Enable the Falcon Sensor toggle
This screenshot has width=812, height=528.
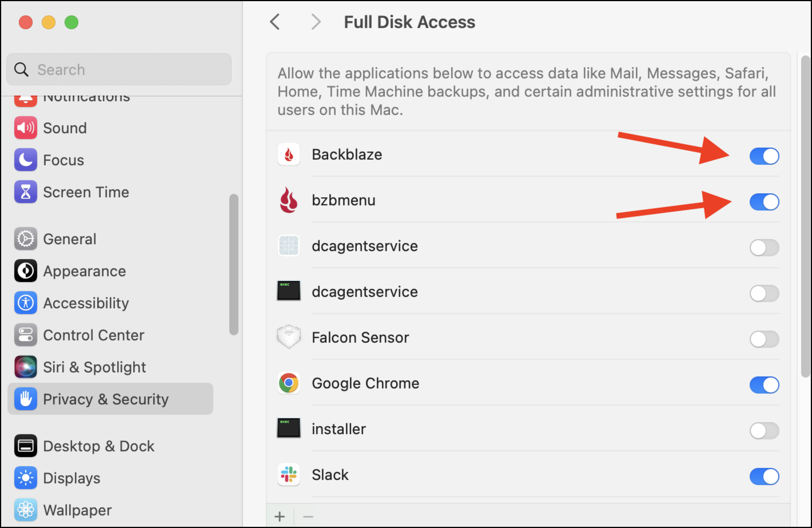[764, 339]
